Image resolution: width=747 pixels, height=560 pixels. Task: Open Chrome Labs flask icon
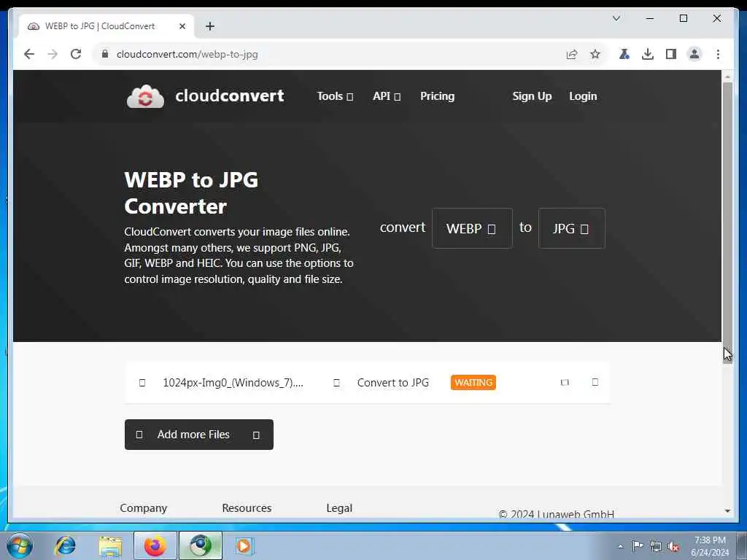tap(624, 54)
